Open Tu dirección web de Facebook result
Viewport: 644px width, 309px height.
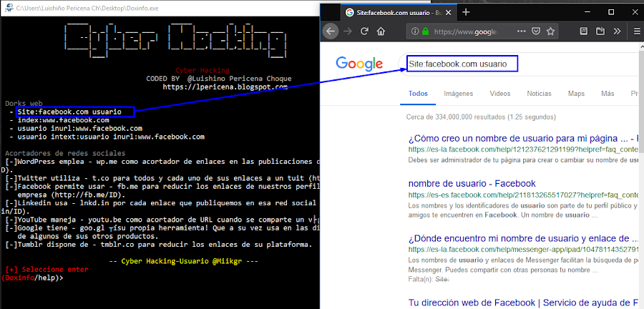point(524,303)
